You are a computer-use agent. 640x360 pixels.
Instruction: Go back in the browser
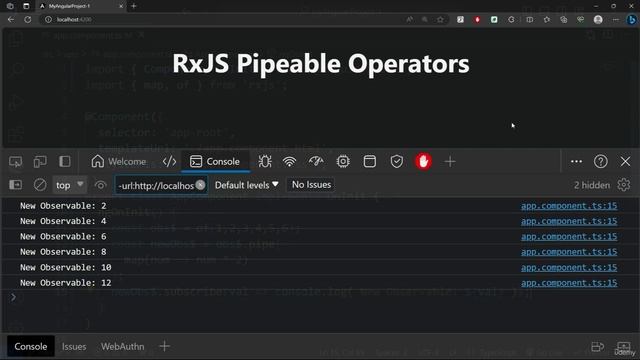pos(11,19)
